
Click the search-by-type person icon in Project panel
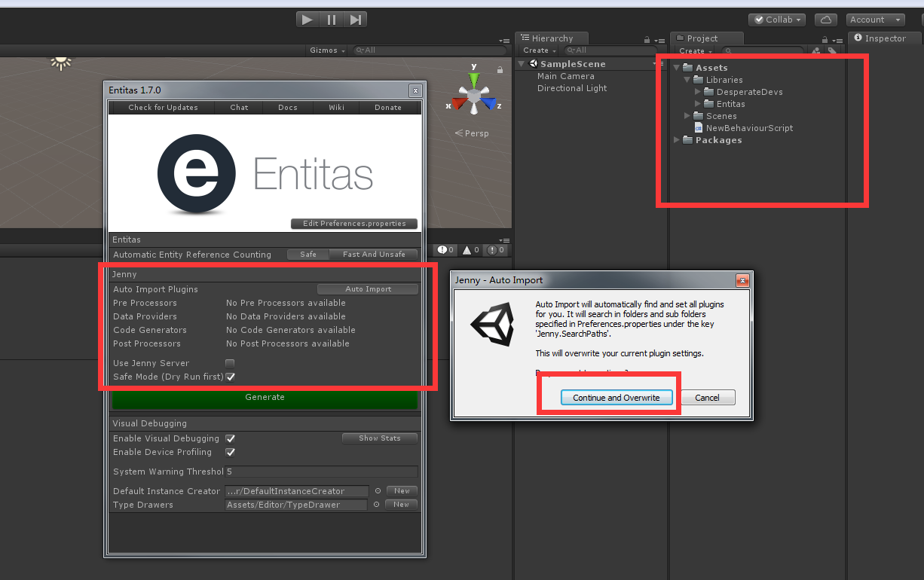(x=816, y=50)
